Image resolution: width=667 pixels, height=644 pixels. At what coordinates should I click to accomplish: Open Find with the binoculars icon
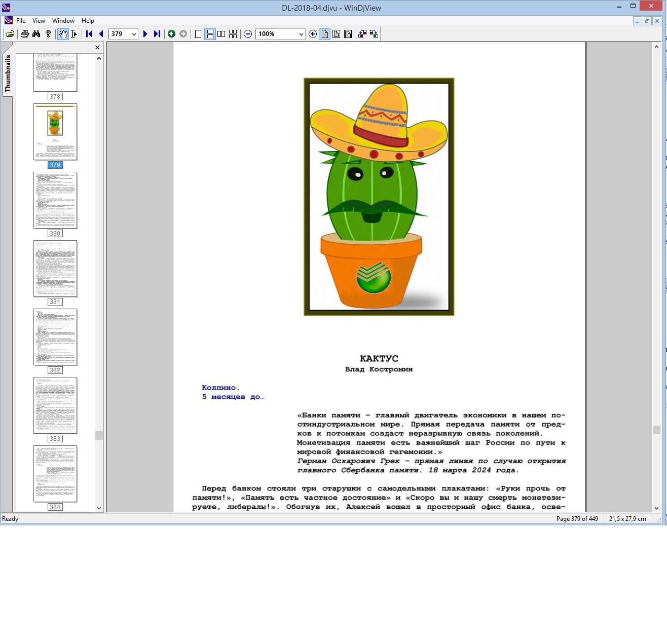[36, 34]
